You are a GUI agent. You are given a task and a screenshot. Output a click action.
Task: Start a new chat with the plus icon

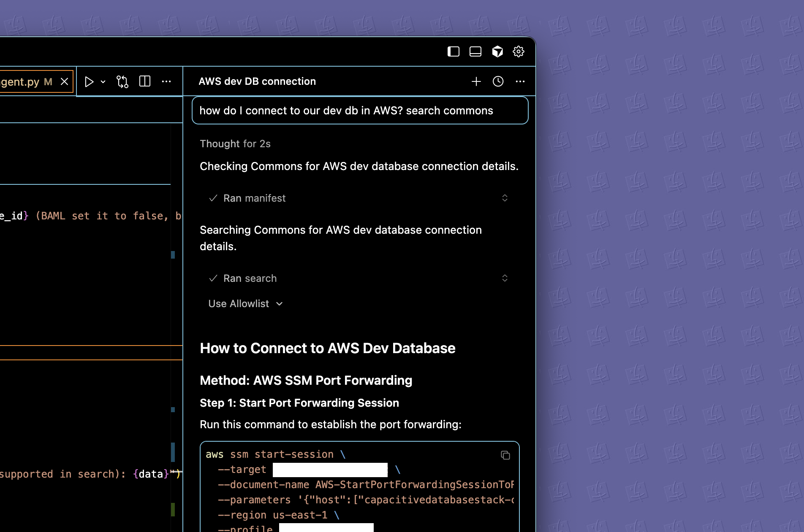[x=476, y=81]
